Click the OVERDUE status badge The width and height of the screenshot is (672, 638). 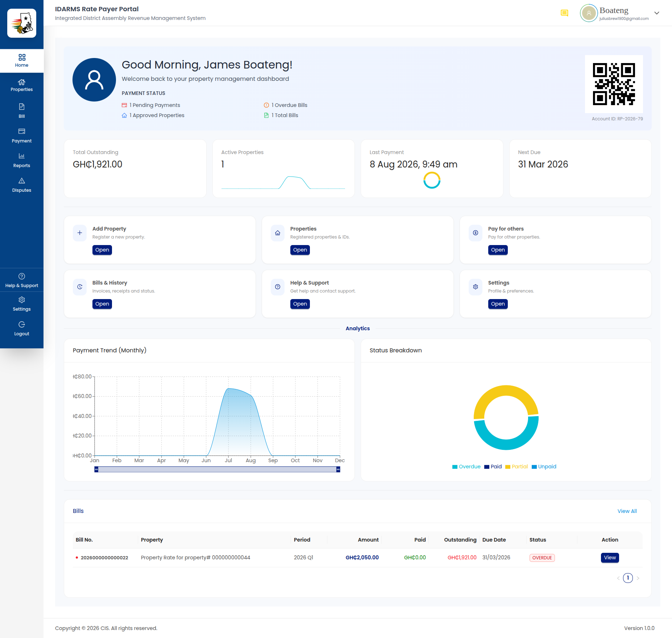point(542,558)
